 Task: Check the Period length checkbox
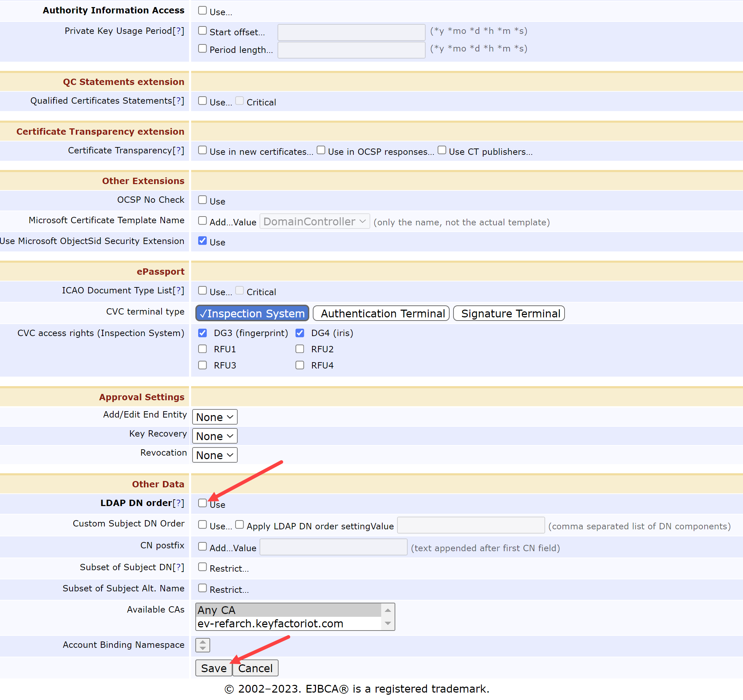tap(202, 49)
